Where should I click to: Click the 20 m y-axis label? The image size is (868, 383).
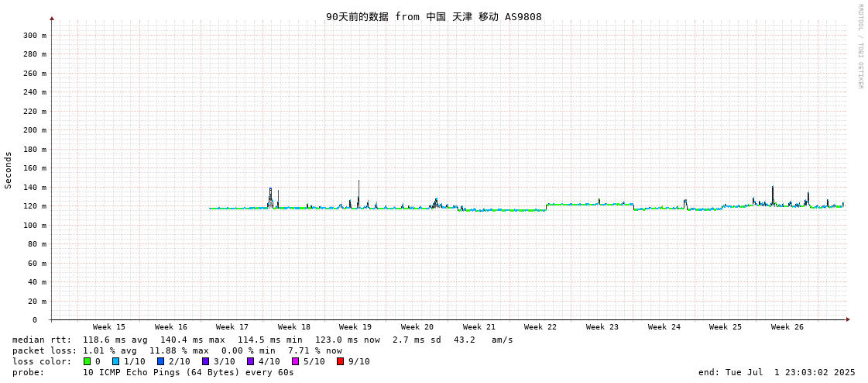37,301
